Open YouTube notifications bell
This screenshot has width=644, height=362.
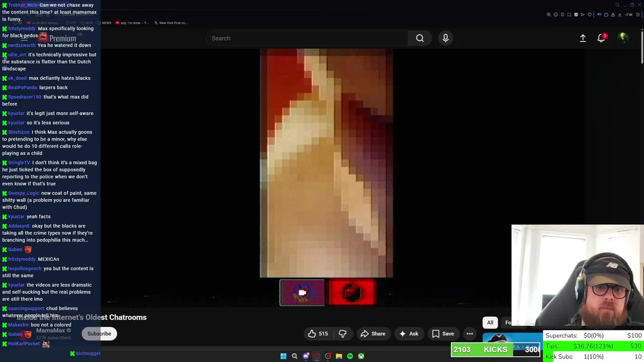[x=601, y=38]
